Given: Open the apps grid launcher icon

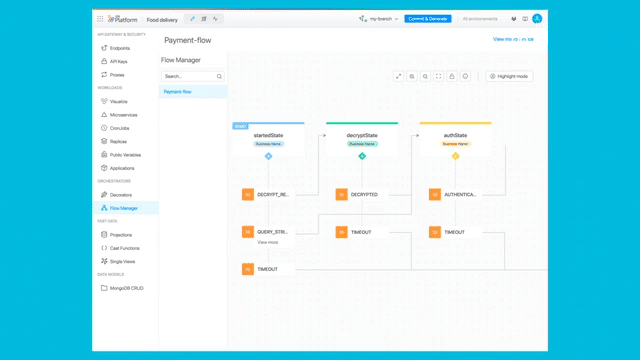Looking at the screenshot, I should [100, 19].
